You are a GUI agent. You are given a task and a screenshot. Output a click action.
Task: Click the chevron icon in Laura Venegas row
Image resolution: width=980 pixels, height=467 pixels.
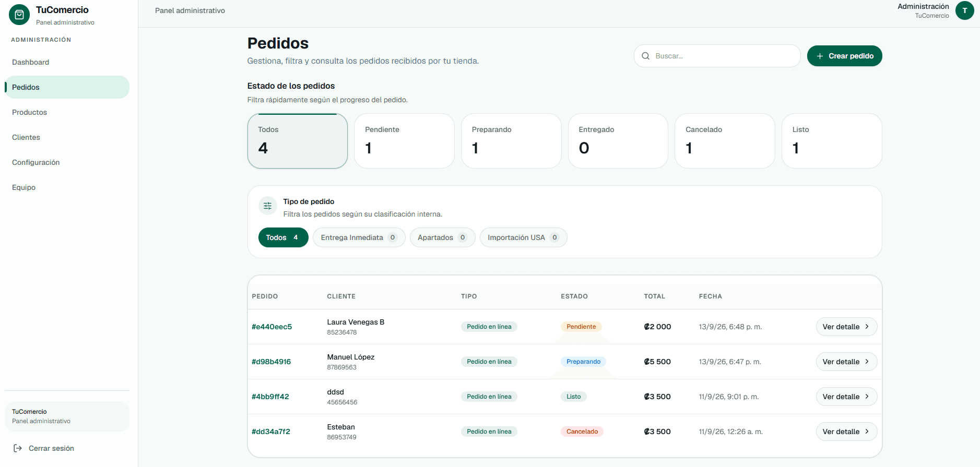pos(867,327)
